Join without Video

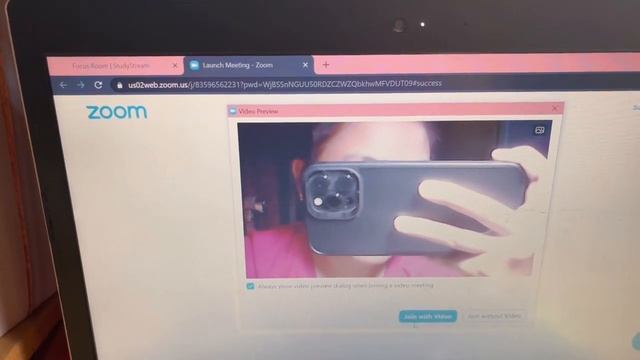pos(494,316)
